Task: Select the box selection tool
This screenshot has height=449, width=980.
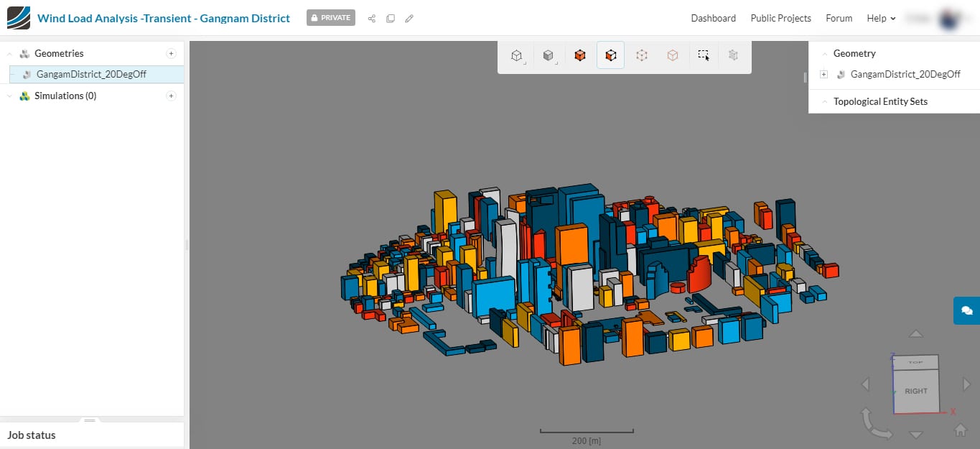Action: coord(704,55)
